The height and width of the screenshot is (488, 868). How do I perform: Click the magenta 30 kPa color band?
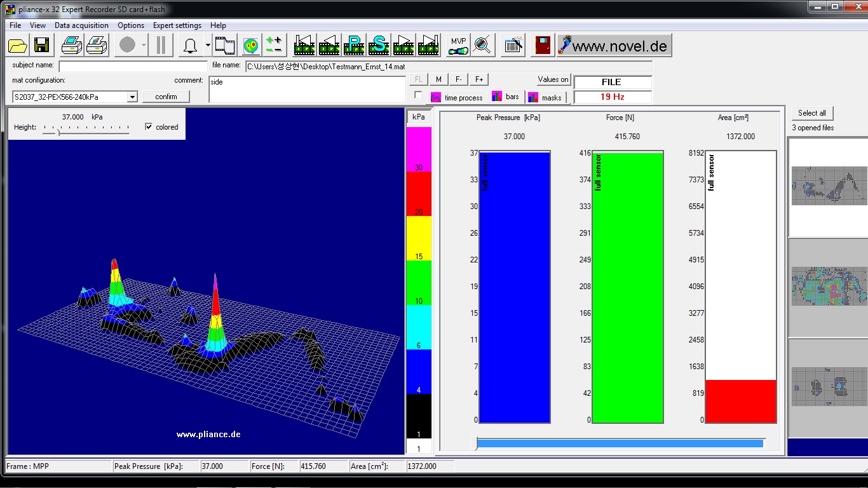pyautogui.click(x=419, y=149)
